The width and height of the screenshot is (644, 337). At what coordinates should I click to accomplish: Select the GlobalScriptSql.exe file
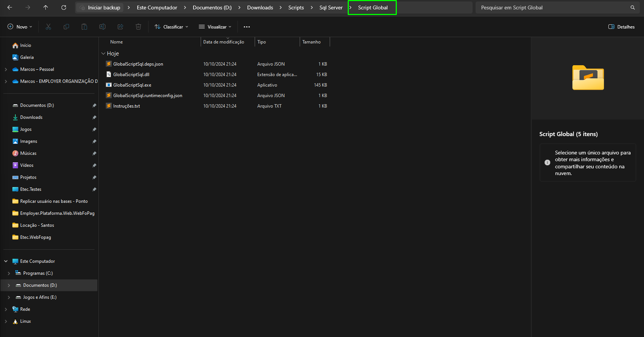132,85
